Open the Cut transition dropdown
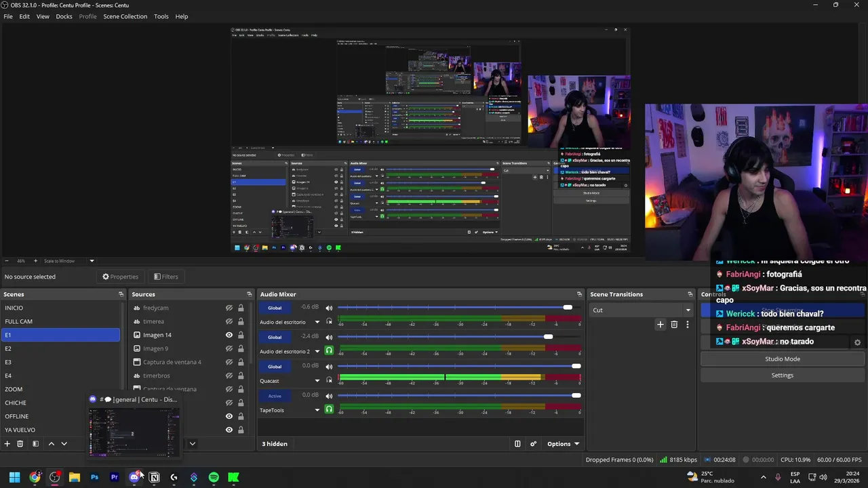Screen dimensions: 868x488 pyautogui.click(x=641, y=310)
